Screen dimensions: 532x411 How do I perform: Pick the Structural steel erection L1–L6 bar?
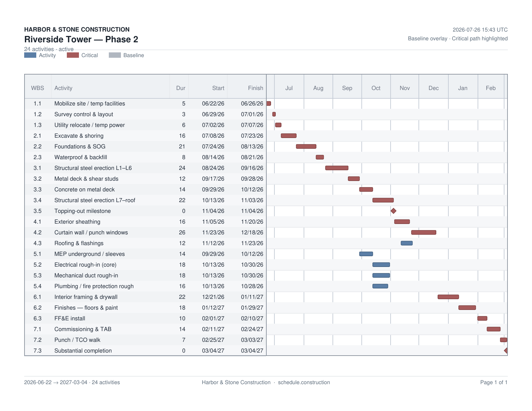(337, 168)
